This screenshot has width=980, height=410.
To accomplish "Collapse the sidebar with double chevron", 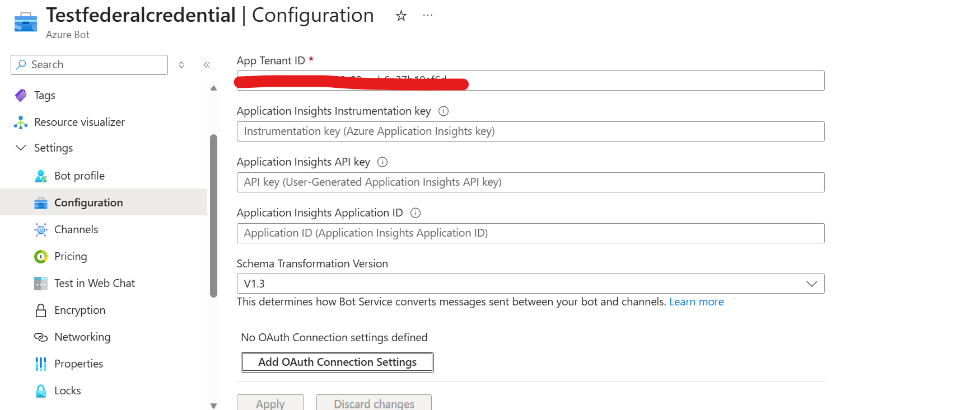I will [207, 65].
